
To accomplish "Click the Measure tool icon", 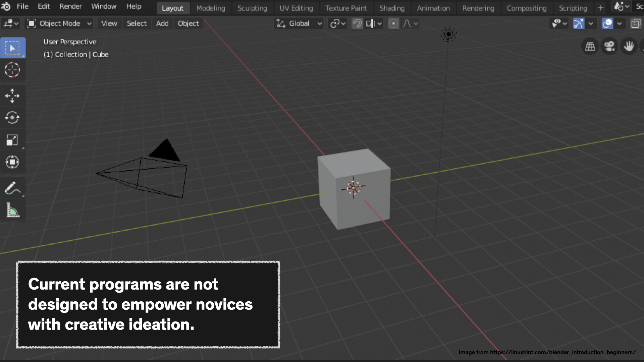I will click(x=12, y=211).
